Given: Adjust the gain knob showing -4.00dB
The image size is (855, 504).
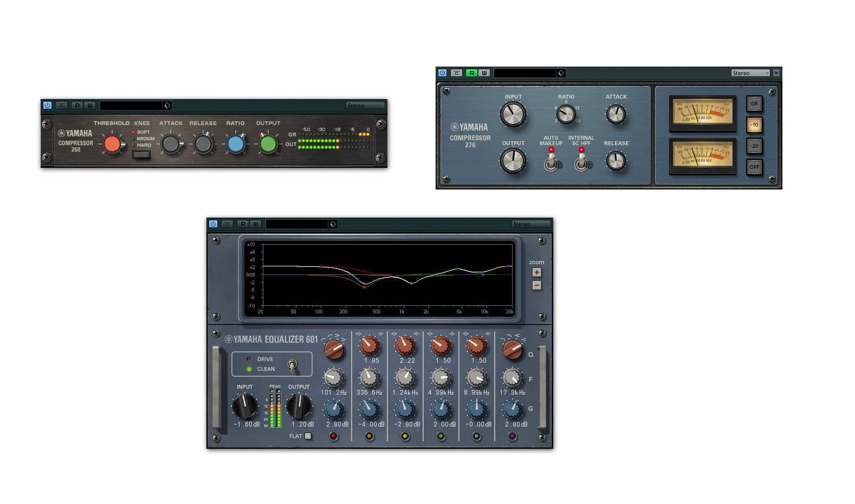Looking at the screenshot, I should [x=370, y=409].
